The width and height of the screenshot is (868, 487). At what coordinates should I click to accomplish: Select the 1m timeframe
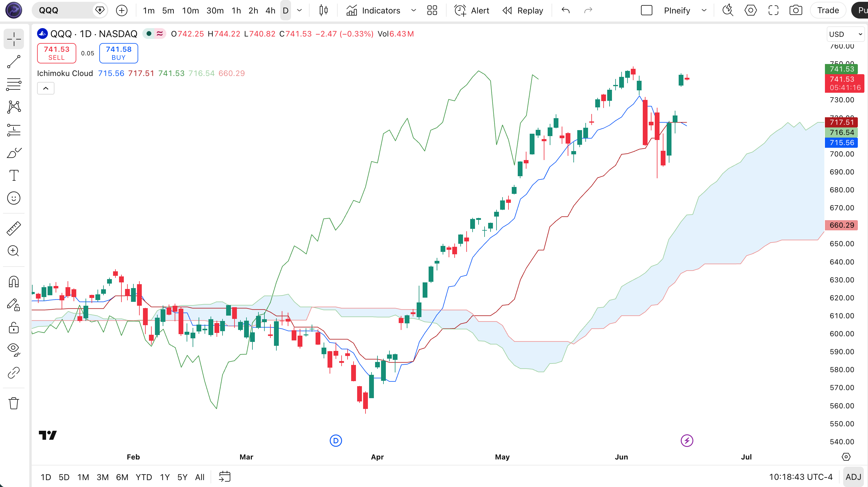pyautogui.click(x=149, y=10)
